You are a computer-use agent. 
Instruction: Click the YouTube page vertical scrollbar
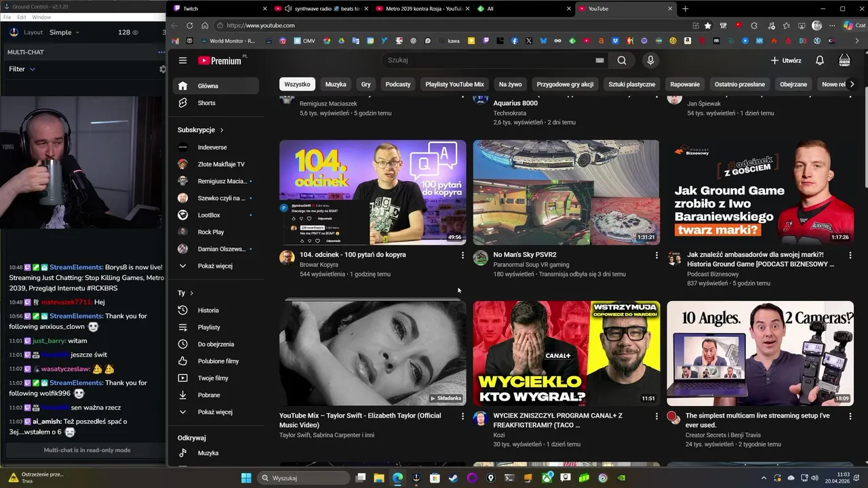click(865, 136)
